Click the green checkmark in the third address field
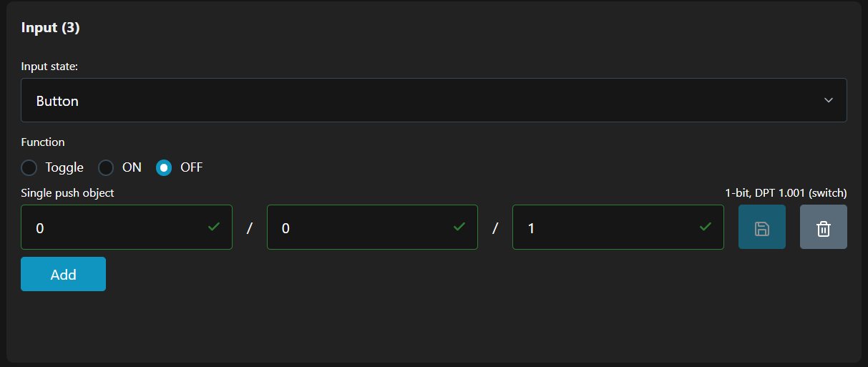The height and width of the screenshot is (367, 868). coord(705,227)
